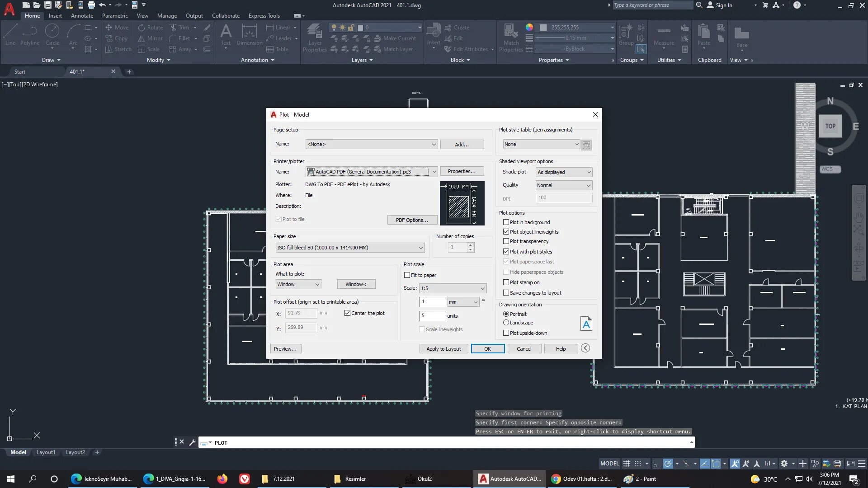Enable Plot in background checkbox
Image resolution: width=868 pixels, height=488 pixels.
pyautogui.click(x=506, y=222)
